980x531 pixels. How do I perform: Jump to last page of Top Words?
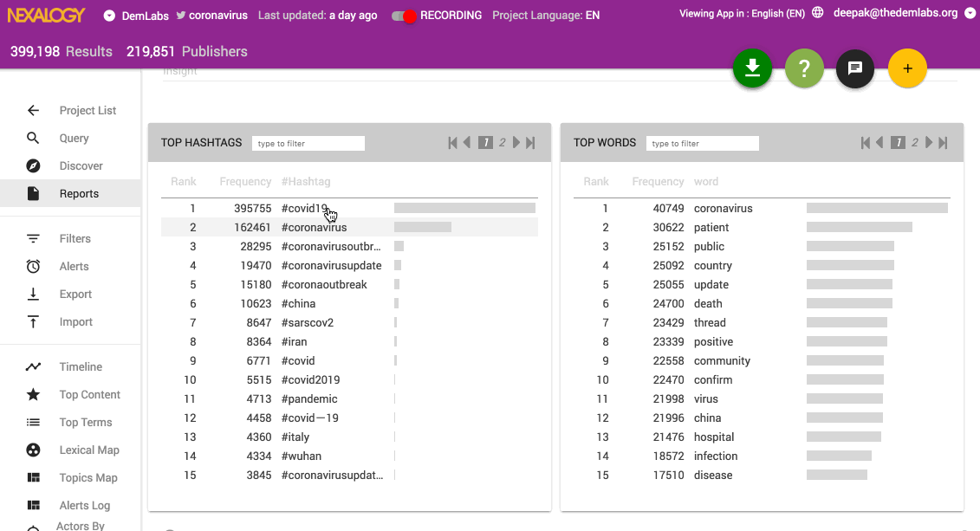coord(943,142)
